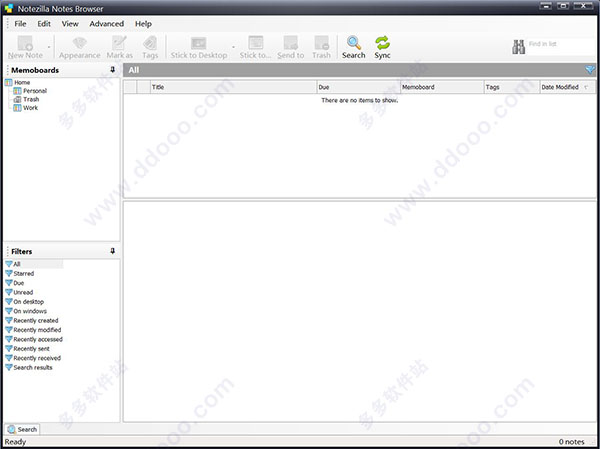The height and width of the screenshot is (449, 600).
Task: Click the Notezilla app icon in title bar
Action: pyautogui.click(x=9, y=8)
